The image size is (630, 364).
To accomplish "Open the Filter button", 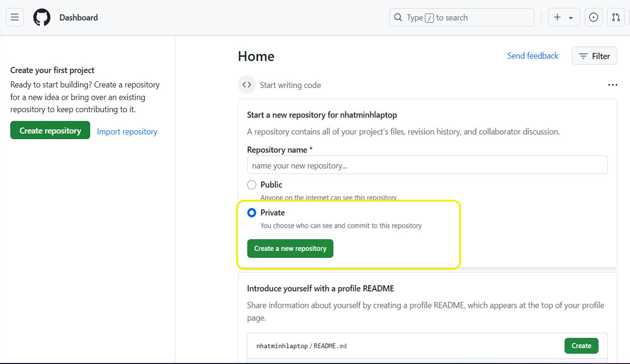I will point(594,56).
